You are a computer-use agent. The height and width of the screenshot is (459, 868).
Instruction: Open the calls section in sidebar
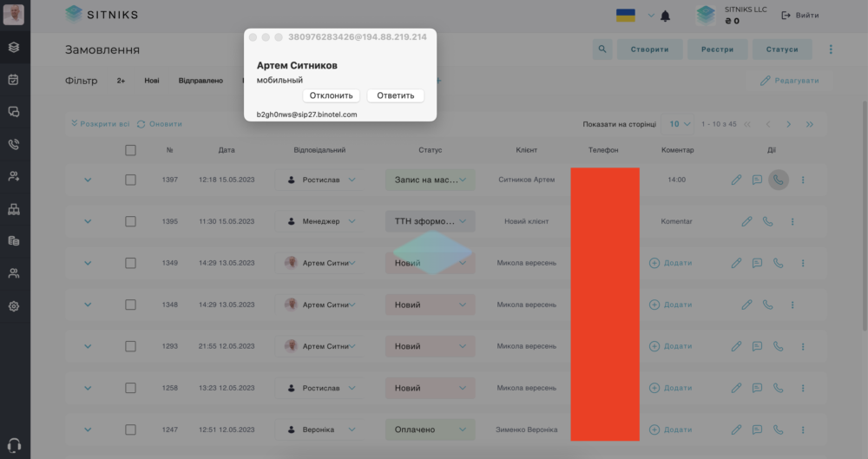14,145
